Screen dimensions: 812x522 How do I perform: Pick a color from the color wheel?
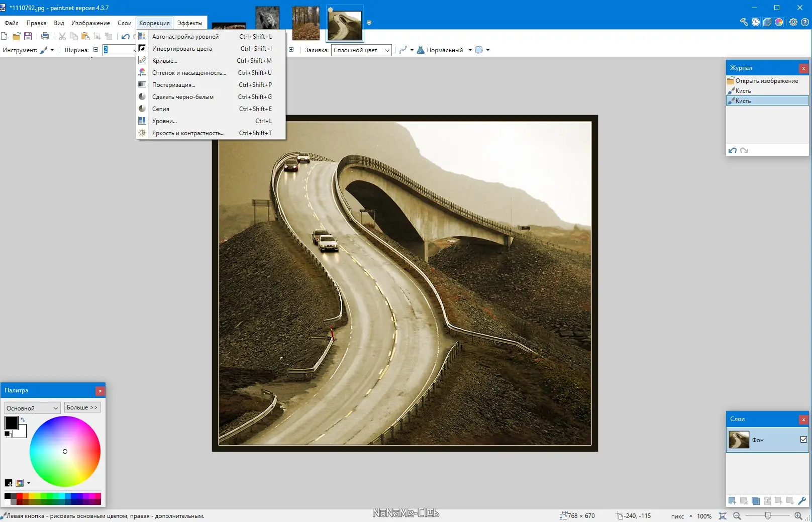click(x=65, y=451)
